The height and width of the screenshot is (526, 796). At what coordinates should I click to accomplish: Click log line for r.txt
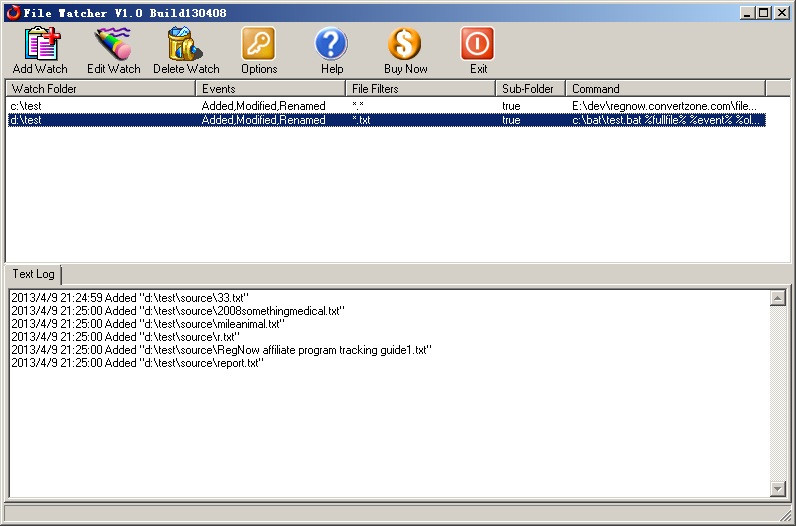(x=125, y=337)
